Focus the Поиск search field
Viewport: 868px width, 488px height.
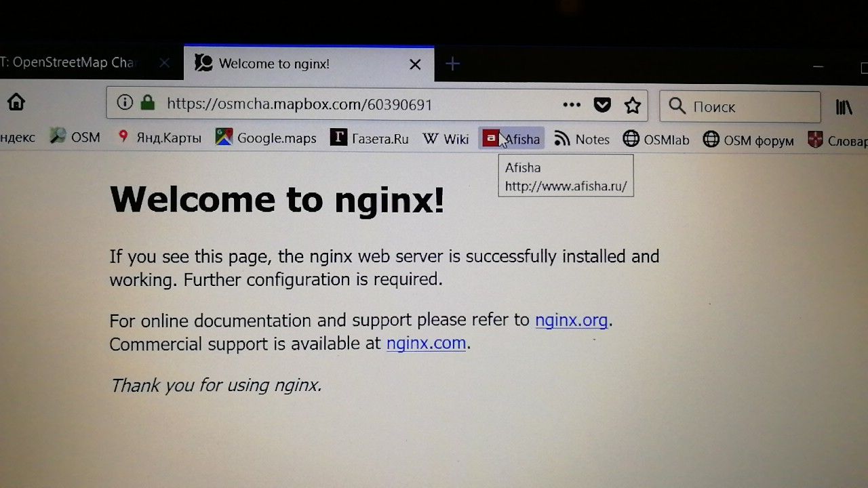(x=740, y=106)
